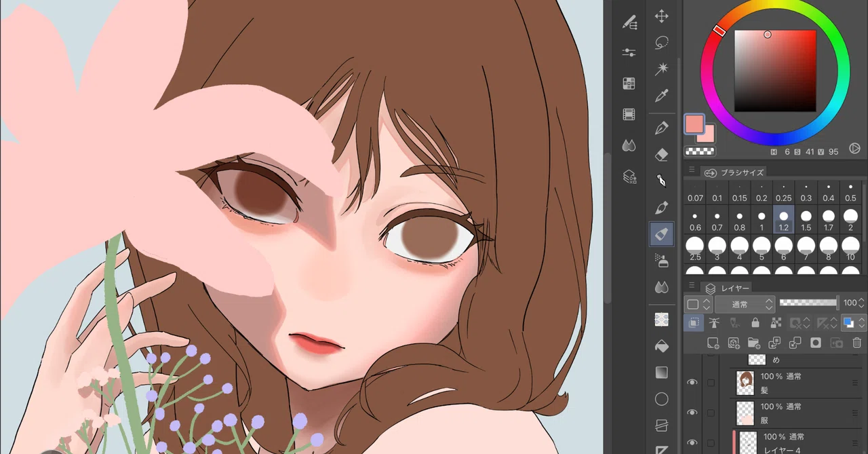Open the Sub Tool palette icon
The image size is (868, 454).
click(629, 22)
